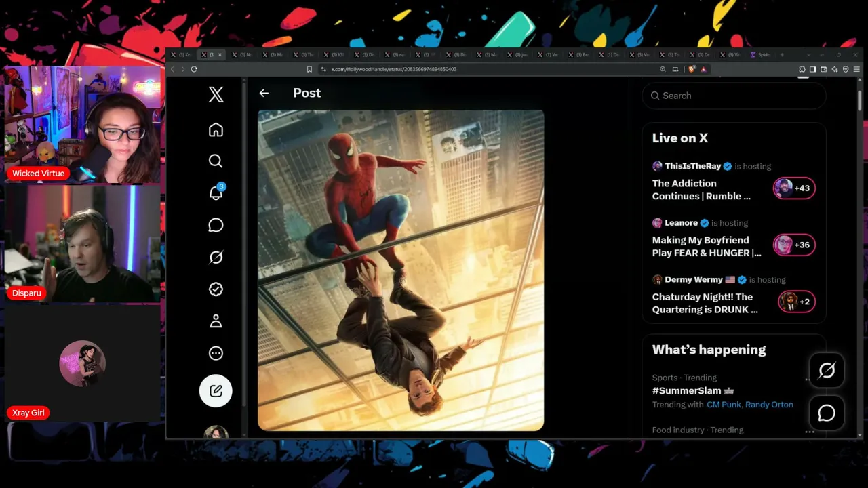This screenshot has width=868, height=488.
Task: Open Grok icon in sidebar
Action: (x=216, y=257)
